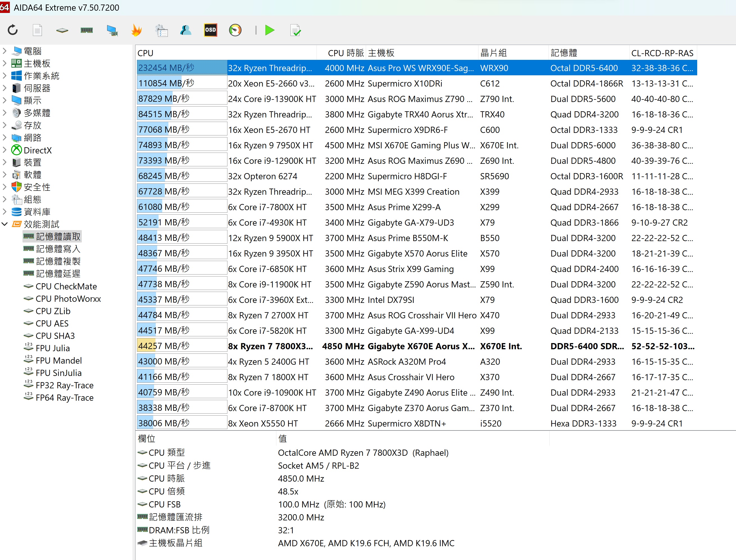Select the 存放 storage icon
The height and width of the screenshot is (560, 736).
(x=16, y=125)
